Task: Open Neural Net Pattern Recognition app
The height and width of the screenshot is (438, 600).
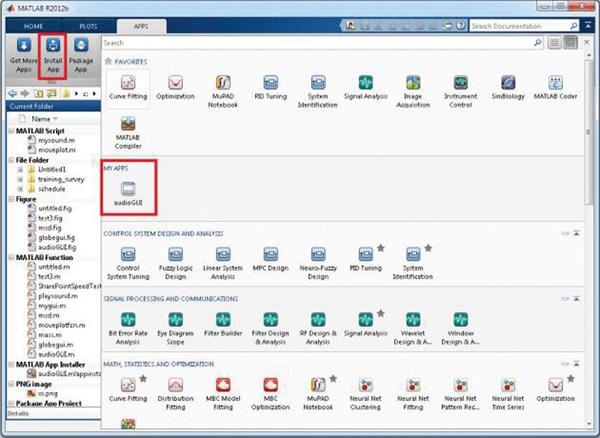Action: click(x=460, y=394)
